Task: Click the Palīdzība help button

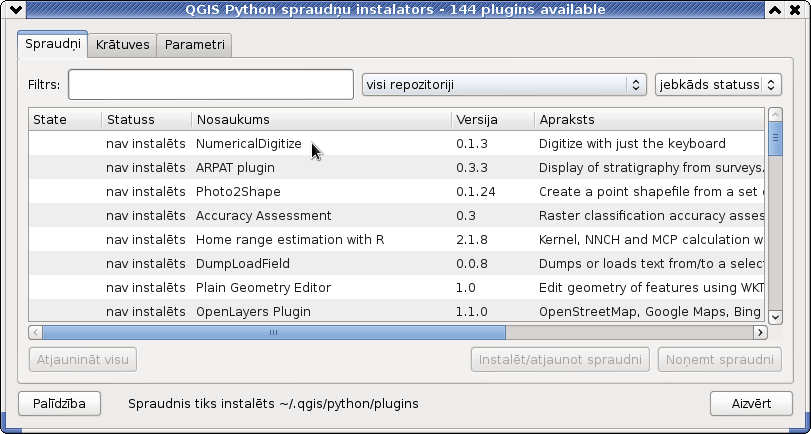Action: 59,403
